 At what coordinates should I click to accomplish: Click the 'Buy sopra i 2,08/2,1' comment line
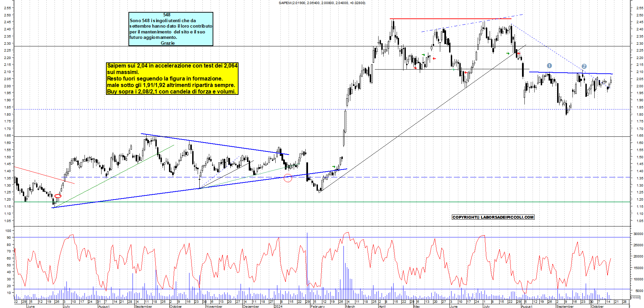(x=171, y=91)
